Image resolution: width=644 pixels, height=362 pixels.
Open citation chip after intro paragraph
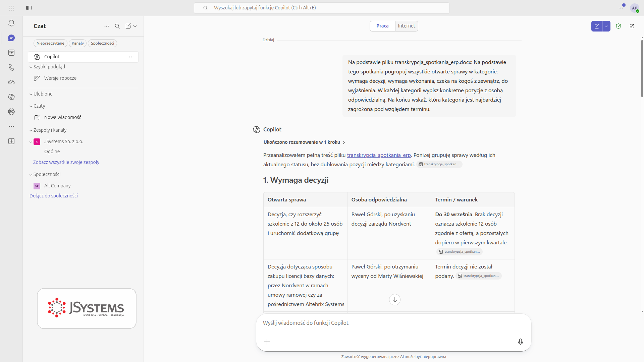[x=439, y=164]
